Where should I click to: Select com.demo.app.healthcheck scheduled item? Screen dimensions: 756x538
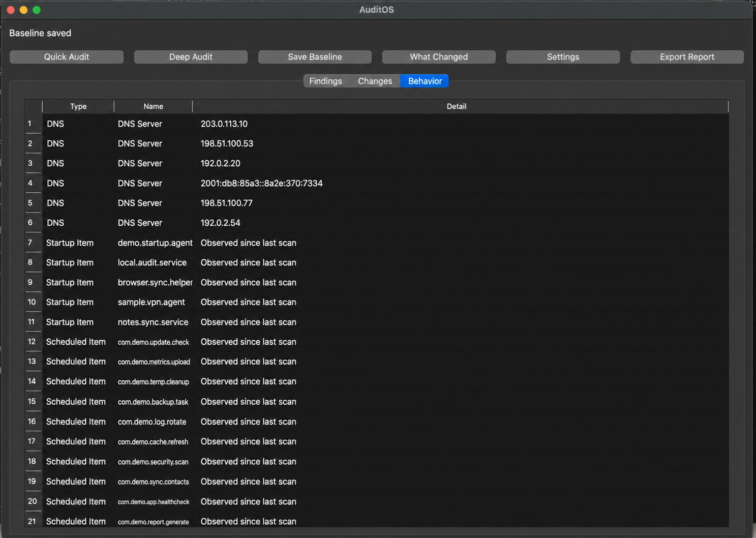coord(154,502)
